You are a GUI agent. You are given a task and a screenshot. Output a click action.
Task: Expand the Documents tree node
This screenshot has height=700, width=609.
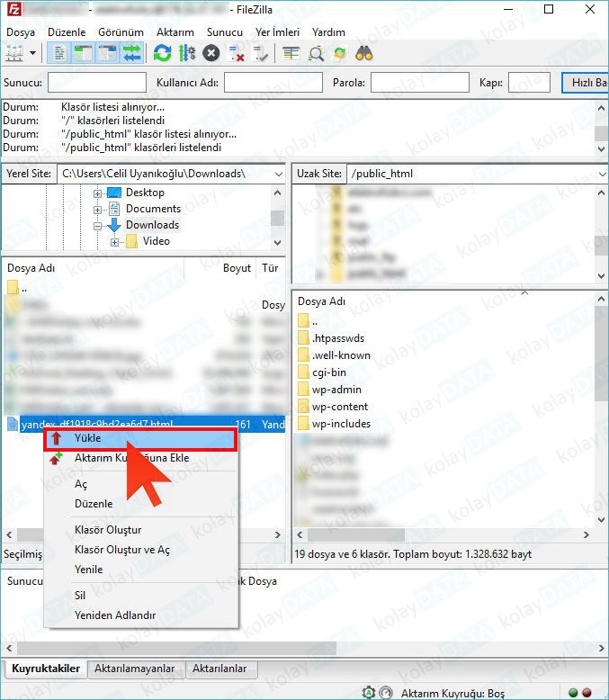pos(99,209)
